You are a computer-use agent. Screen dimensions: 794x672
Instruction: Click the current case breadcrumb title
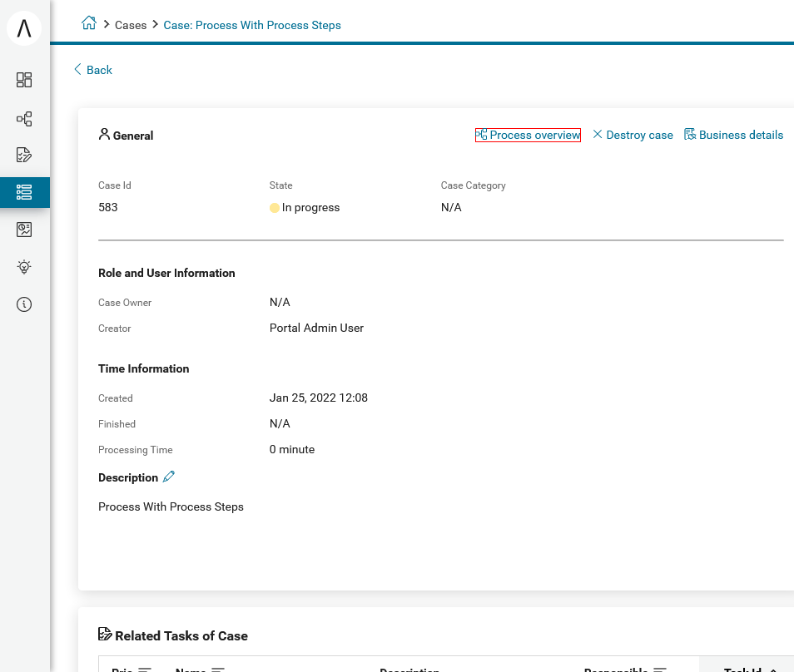click(252, 25)
